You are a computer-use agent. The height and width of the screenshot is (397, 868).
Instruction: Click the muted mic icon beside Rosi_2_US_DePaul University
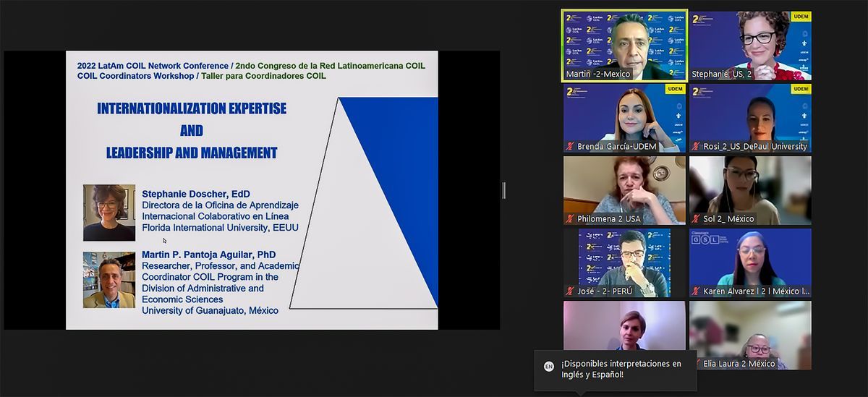(x=696, y=146)
